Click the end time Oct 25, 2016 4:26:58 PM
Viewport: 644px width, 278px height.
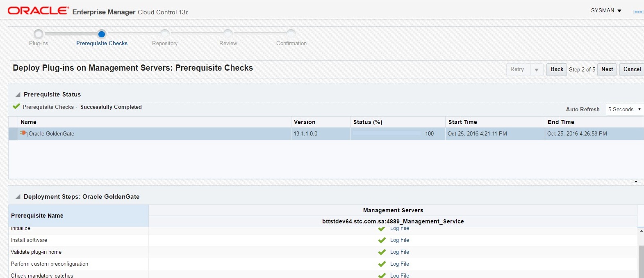[x=577, y=134]
